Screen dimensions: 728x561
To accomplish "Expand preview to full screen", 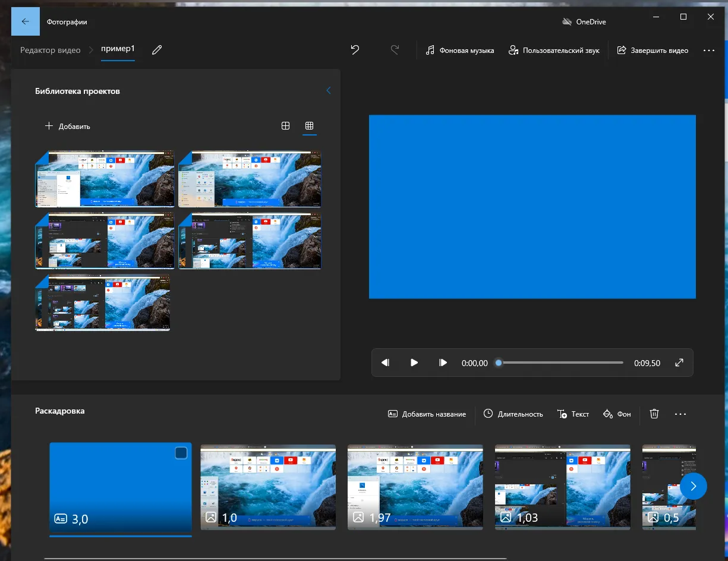I will point(679,363).
